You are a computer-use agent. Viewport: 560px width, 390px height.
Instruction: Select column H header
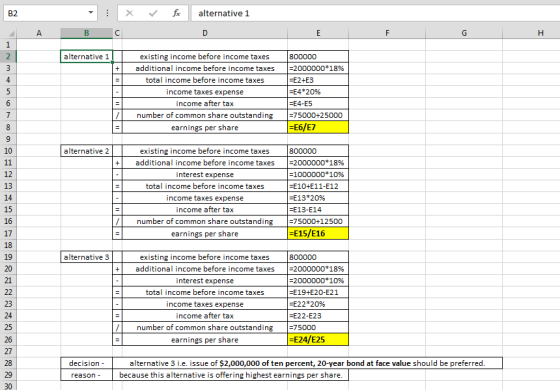[x=531, y=33]
